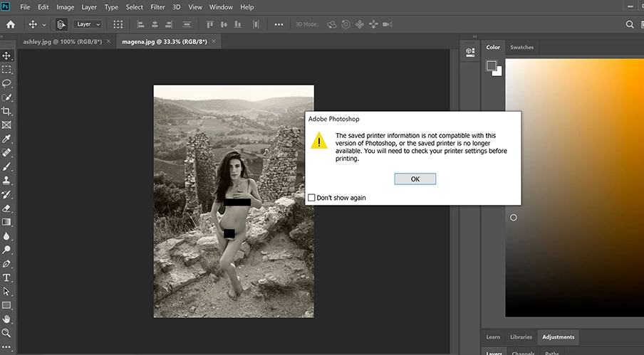Toggle Auto-Select checkbox in options bar

tap(62, 24)
